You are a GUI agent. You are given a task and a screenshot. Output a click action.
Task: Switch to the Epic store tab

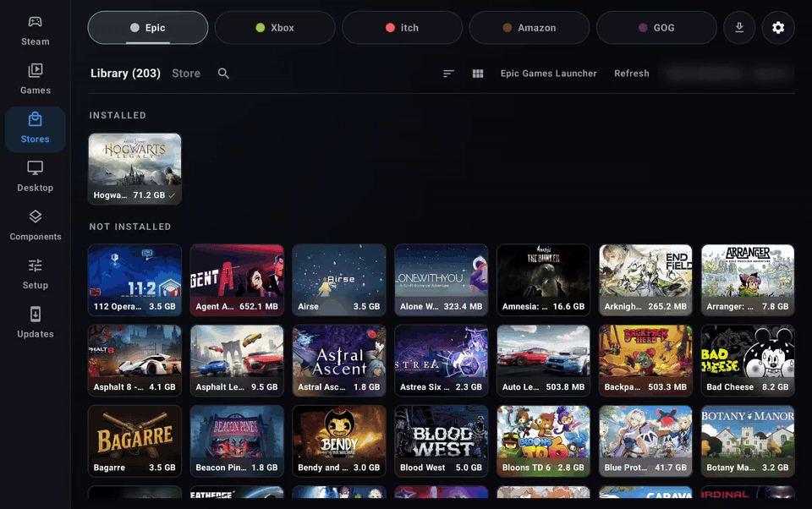pos(147,27)
